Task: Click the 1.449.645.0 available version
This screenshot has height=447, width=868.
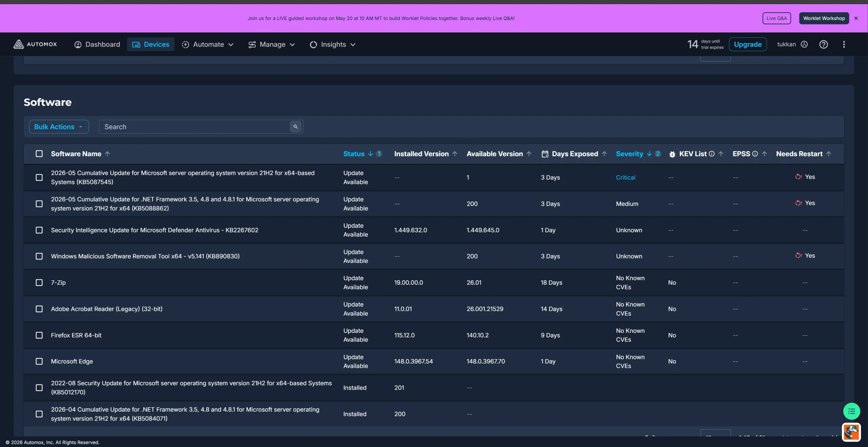Action: coord(483,230)
